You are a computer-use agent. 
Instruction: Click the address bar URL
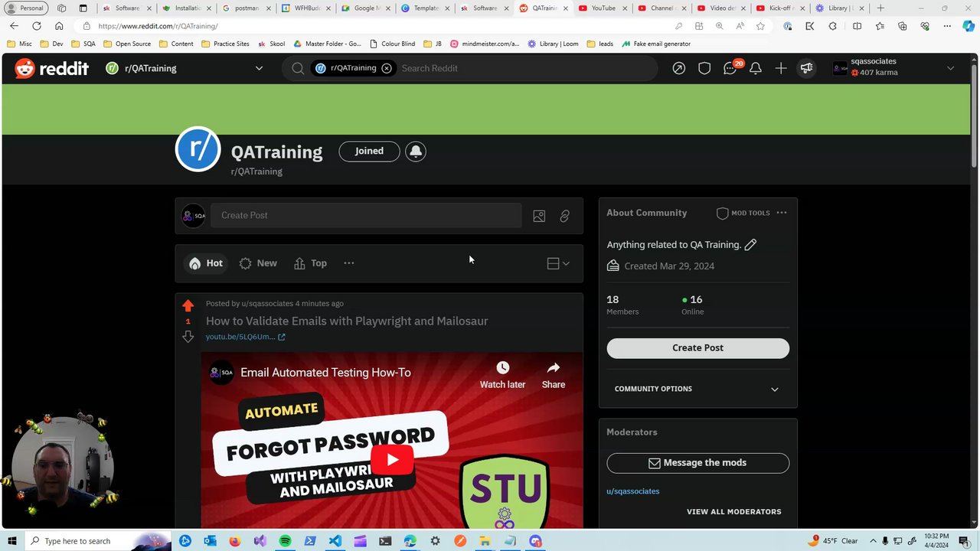[158, 26]
